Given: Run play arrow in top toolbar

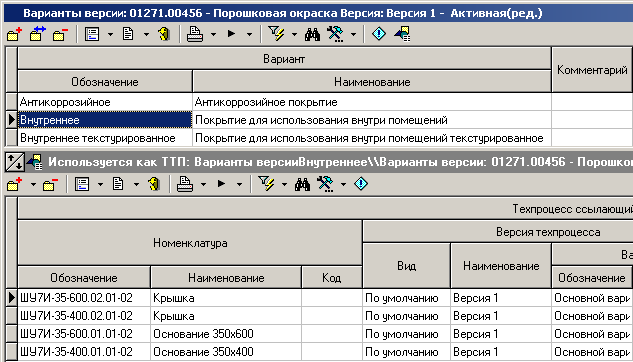Looking at the screenshot, I should (231, 34).
